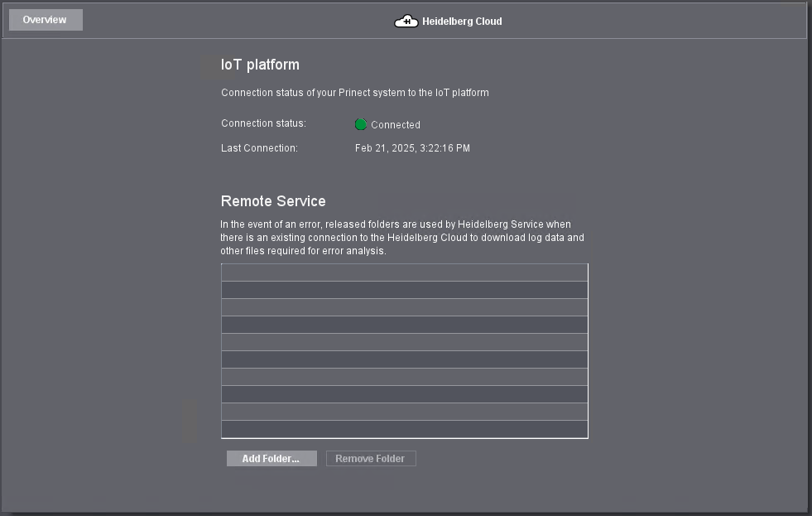Click the Remote Service description paragraph
The height and width of the screenshot is (516, 812).
point(401,238)
